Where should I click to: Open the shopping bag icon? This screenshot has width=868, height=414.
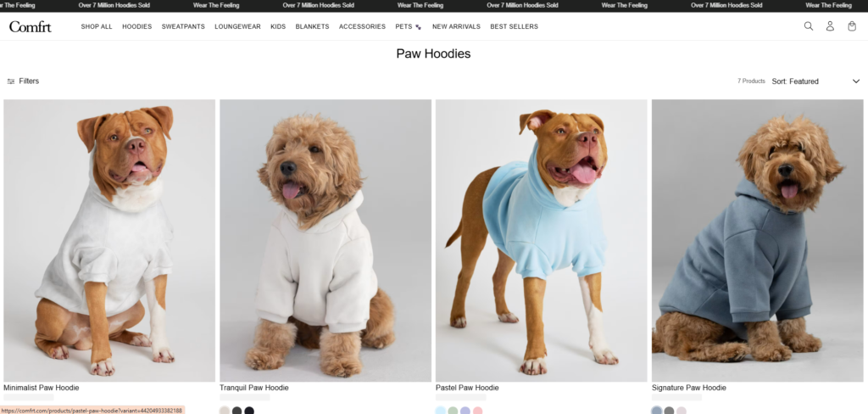coord(852,26)
